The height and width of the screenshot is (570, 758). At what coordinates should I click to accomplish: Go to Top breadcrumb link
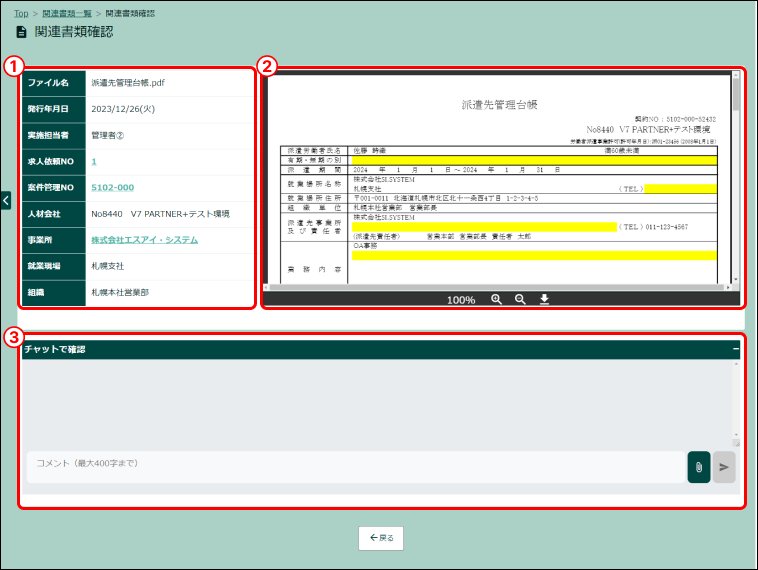[x=21, y=14]
